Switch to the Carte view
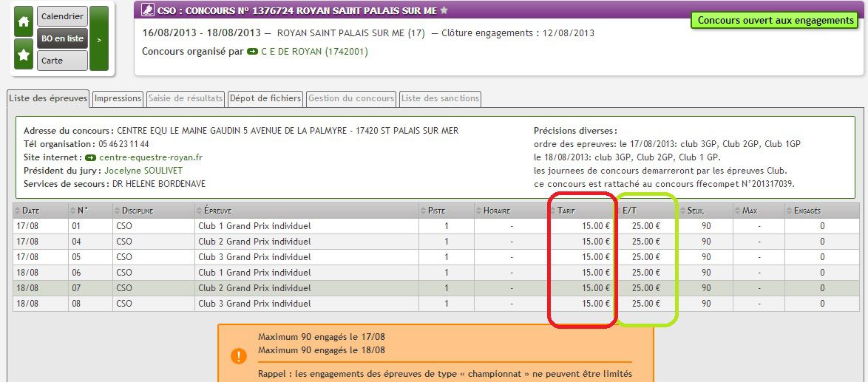 [x=62, y=61]
